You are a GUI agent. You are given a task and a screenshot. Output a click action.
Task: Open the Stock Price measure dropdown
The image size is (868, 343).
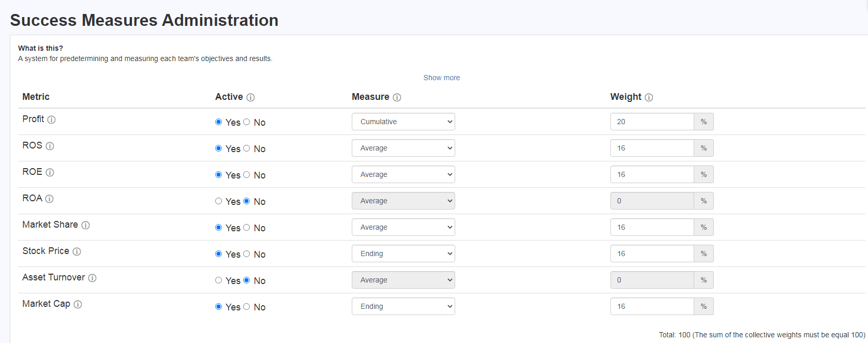coord(403,253)
